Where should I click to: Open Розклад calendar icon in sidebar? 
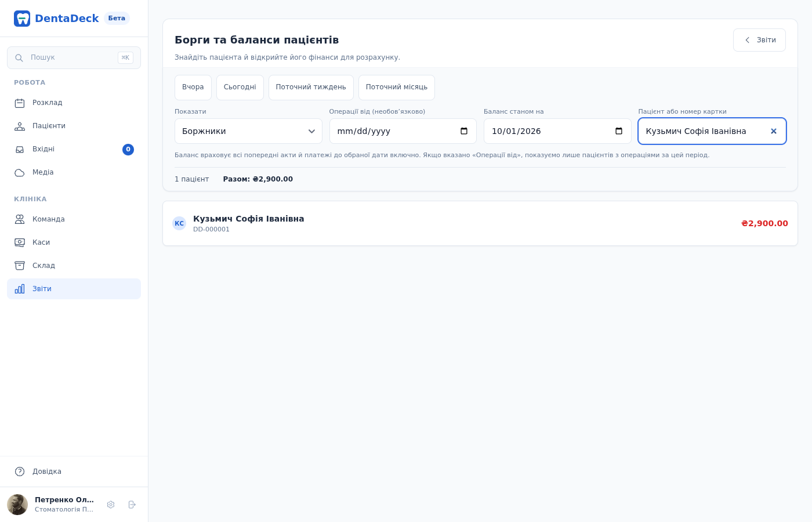click(x=20, y=103)
